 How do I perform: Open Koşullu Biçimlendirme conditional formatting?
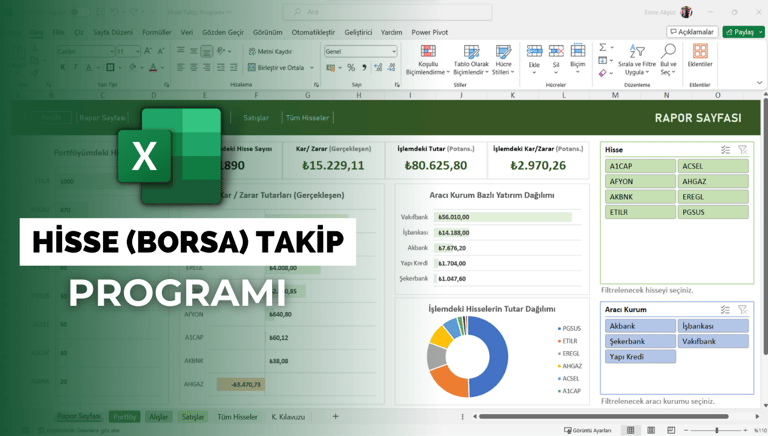[428, 60]
